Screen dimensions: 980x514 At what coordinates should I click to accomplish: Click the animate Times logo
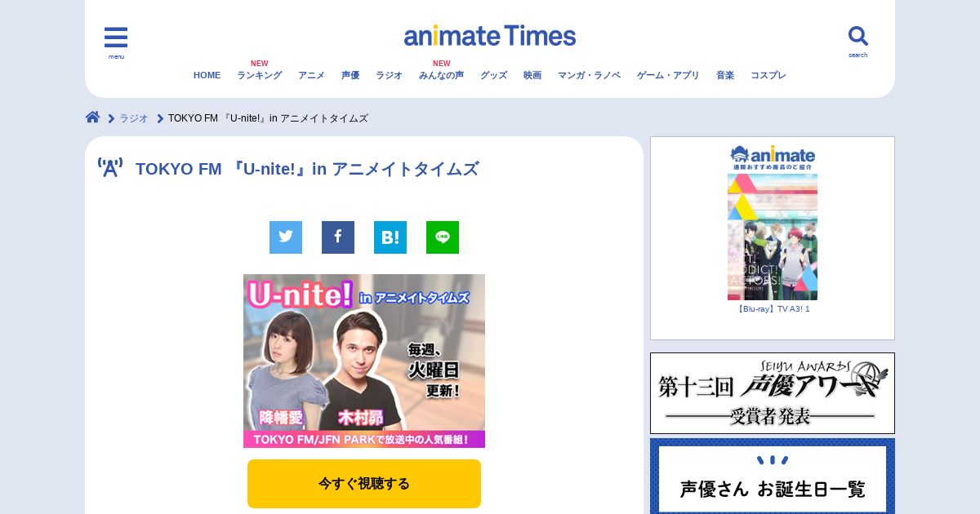click(490, 36)
